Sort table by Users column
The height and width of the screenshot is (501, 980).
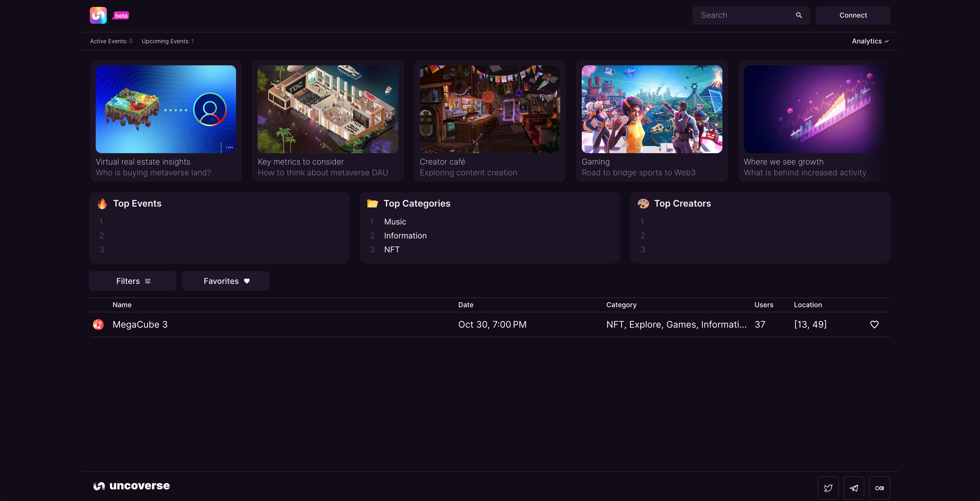(x=764, y=305)
